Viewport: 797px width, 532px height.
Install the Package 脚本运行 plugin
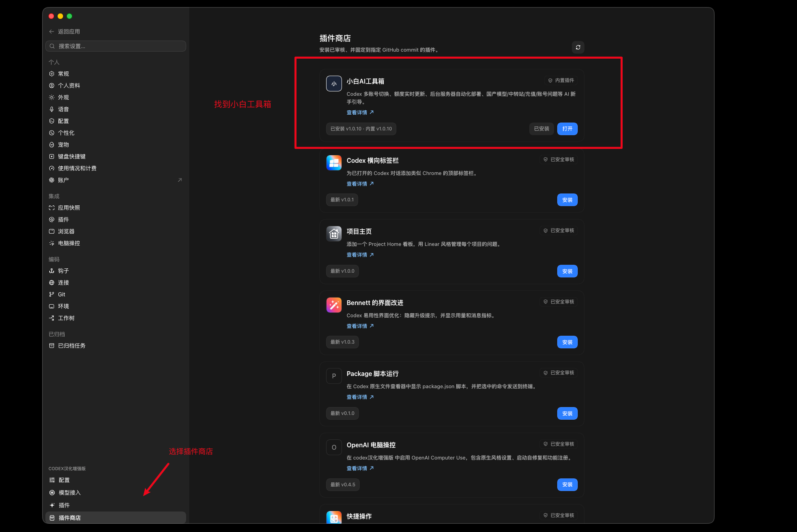(x=567, y=413)
